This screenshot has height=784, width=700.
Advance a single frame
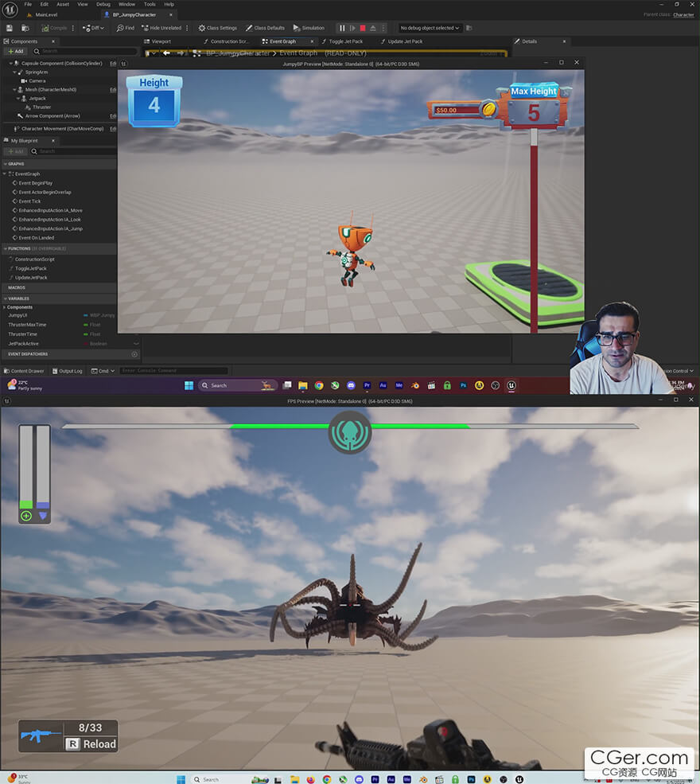coord(352,28)
